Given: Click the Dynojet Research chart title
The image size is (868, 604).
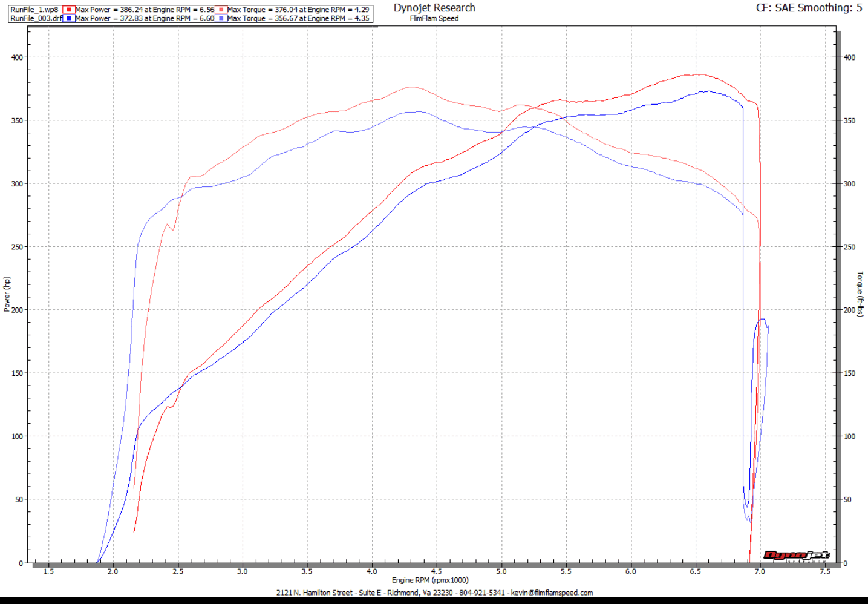Looking at the screenshot, I should pos(434,8).
